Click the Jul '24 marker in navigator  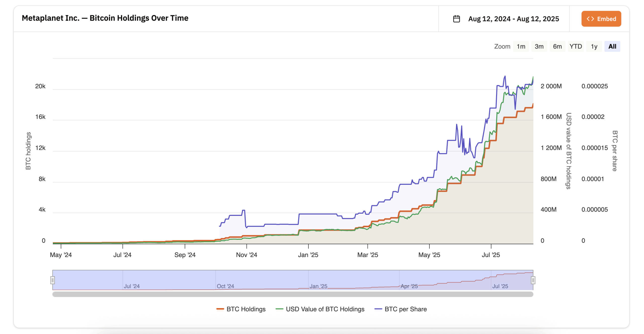click(x=132, y=286)
